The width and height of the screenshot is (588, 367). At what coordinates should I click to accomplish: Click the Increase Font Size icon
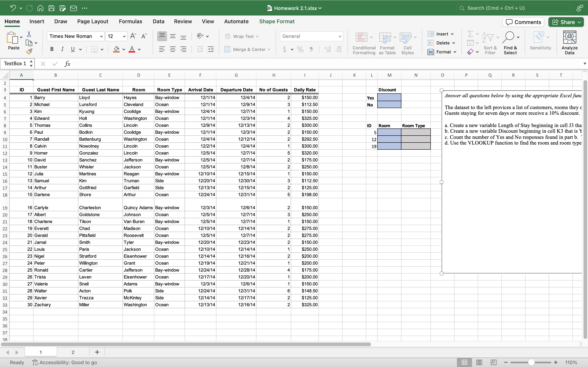(x=133, y=36)
